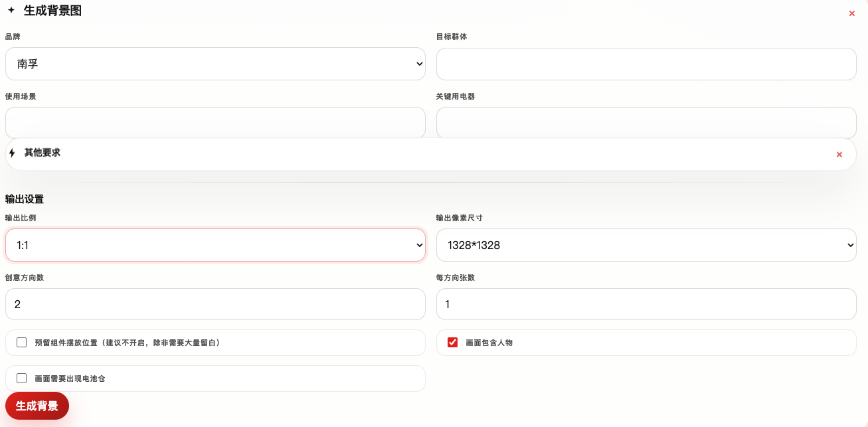Click the 创意方向数 field containing 2

coord(215,304)
